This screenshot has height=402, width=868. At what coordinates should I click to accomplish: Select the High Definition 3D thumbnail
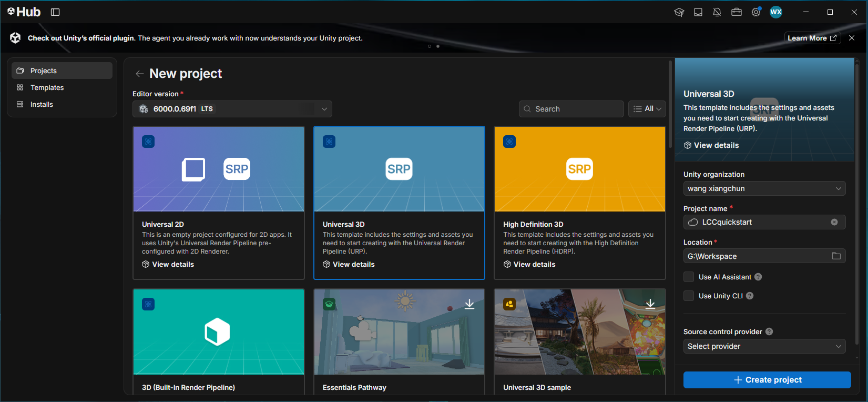580,169
